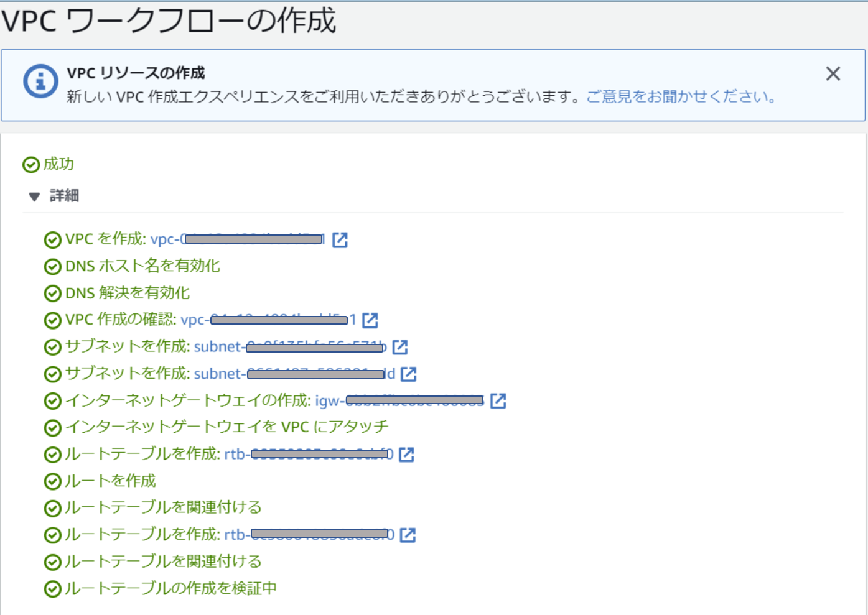Click the 成功 status check icon
This screenshot has height=615, width=868.
coord(31,165)
